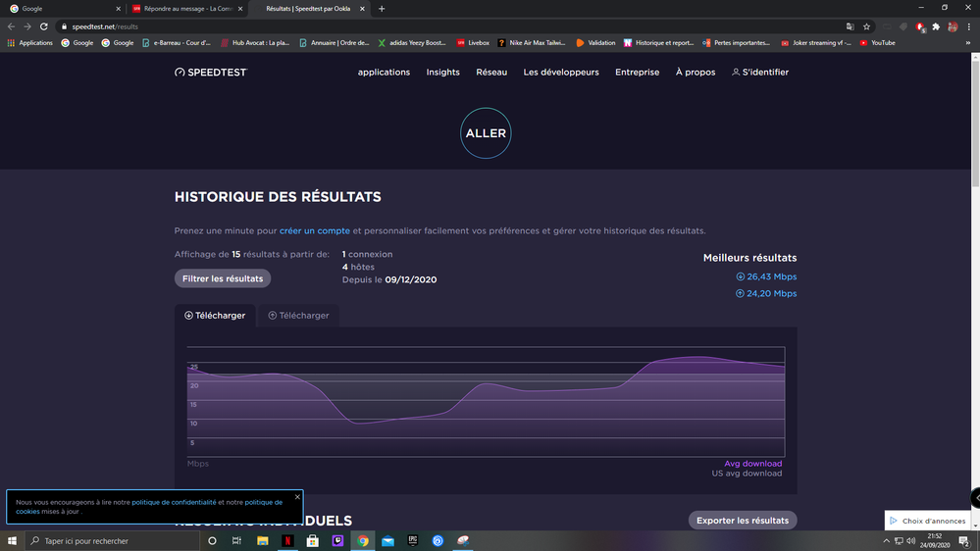This screenshot has width=980, height=551.
Task: Open the Insights menu item
Action: coord(442,73)
